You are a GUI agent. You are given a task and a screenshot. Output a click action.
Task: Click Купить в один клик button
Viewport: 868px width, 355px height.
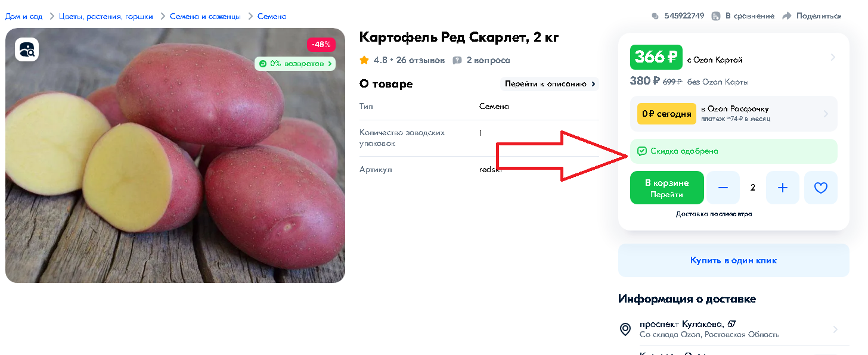(x=734, y=260)
